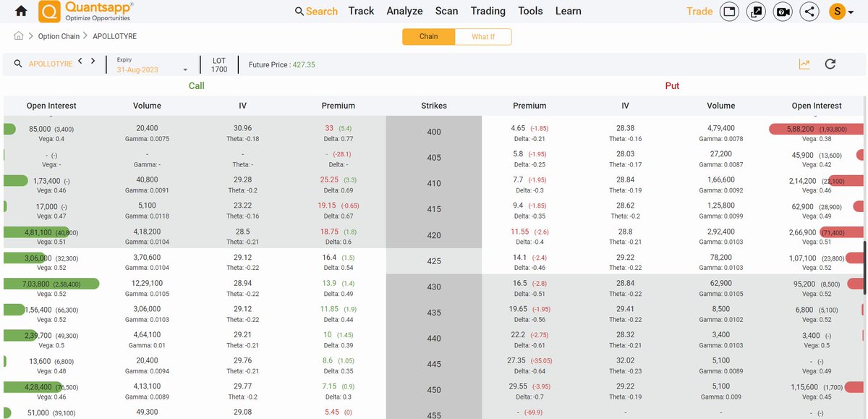Open the Trading menu
This screenshot has height=419, width=868.
tap(488, 11)
